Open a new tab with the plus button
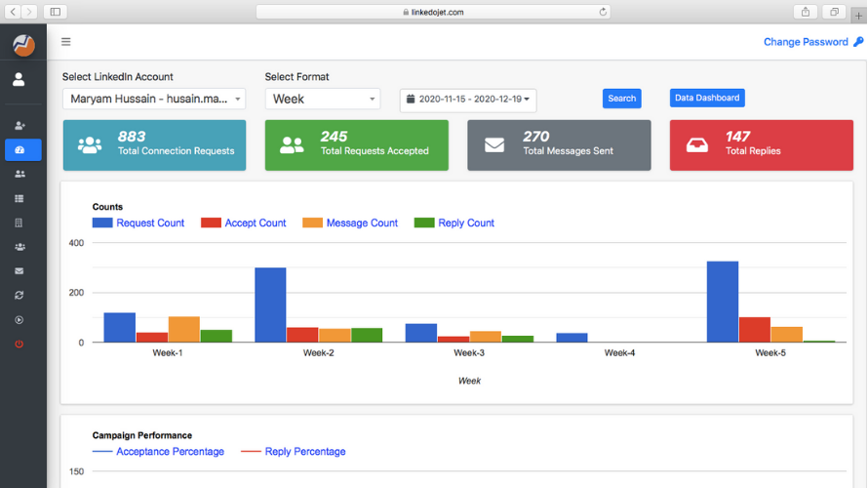868x488 pixels. click(x=858, y=16)
